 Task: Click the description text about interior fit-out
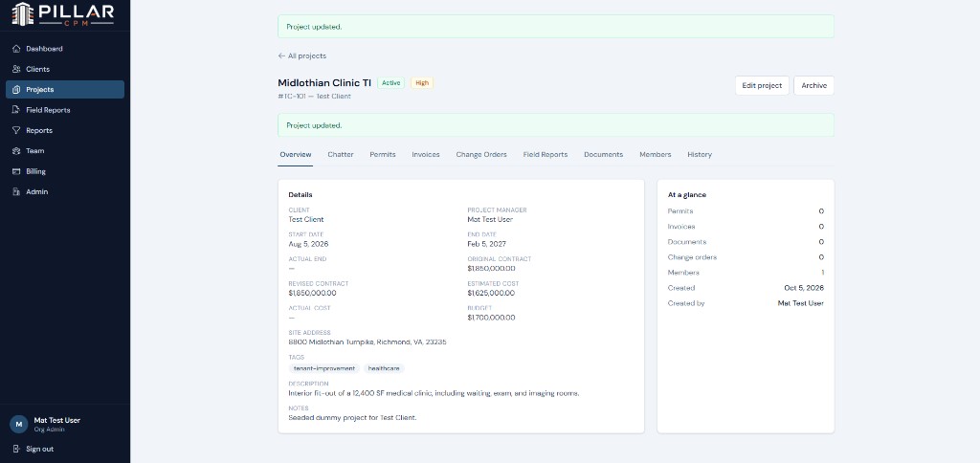[x=434, y=393]
